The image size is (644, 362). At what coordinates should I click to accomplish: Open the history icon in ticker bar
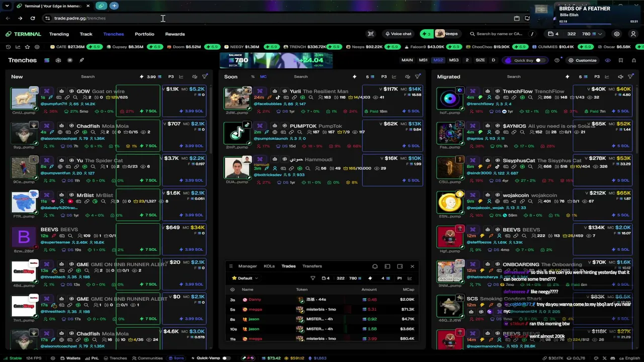click(x=8, y=47)
